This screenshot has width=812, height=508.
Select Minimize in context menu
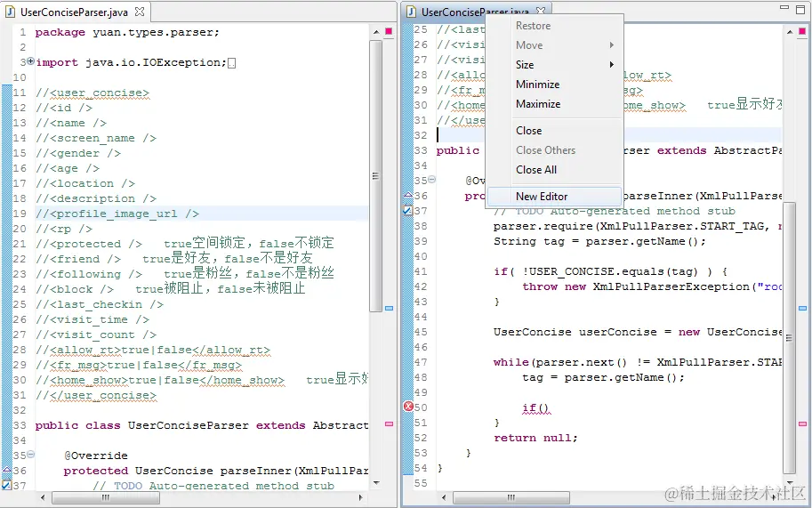[x=537, y=85]
